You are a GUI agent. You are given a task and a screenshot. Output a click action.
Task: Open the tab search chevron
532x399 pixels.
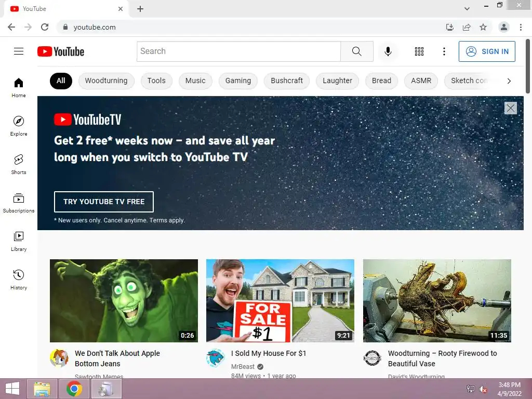point(467,9)
